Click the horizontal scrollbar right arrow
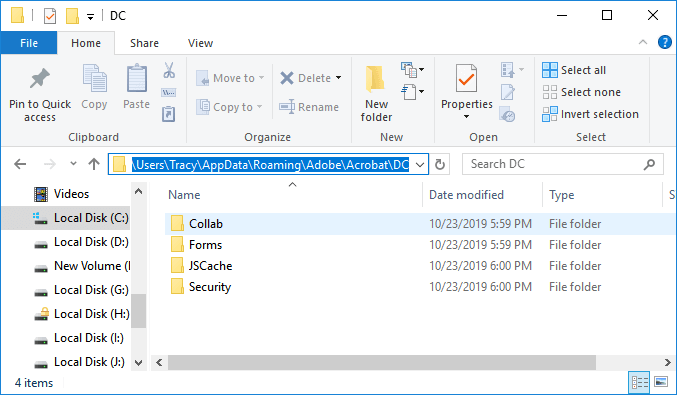This screenshot has width=677, height=395. (x=667, y=362)
